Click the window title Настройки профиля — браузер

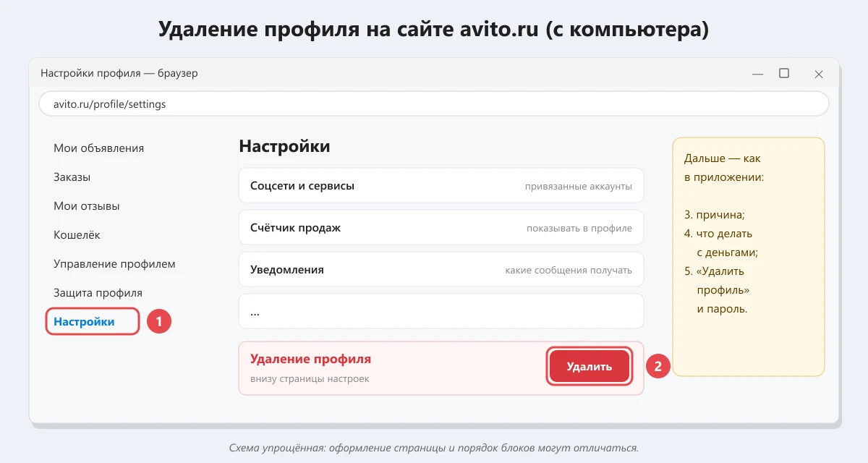[119, 73]
